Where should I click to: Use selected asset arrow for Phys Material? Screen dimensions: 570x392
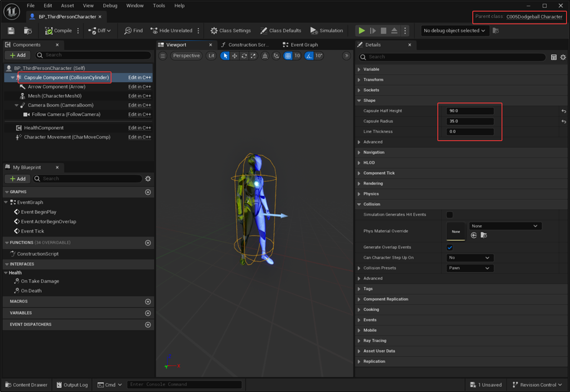[x=474, y=236]
